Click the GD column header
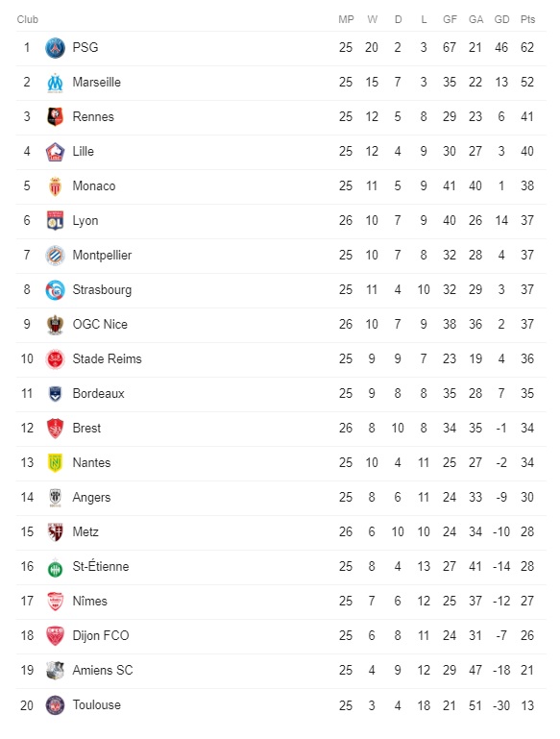The image size is (560, 739). click(x=501, y=19)
